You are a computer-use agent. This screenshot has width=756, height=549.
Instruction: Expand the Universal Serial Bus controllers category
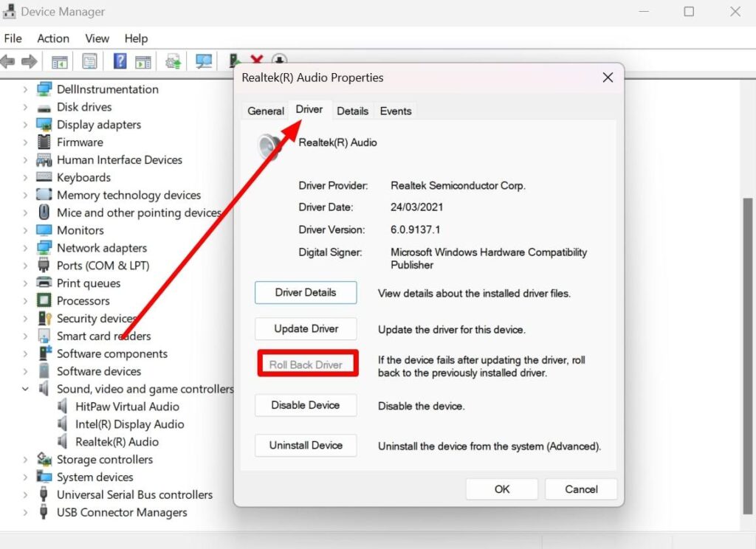coord(25,494)
